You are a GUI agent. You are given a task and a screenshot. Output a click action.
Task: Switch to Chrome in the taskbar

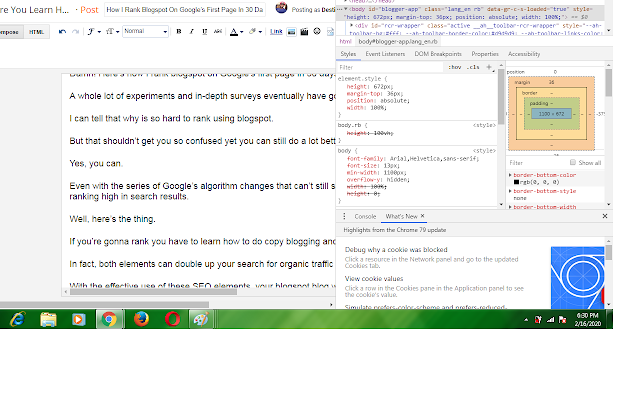[109, 319]
